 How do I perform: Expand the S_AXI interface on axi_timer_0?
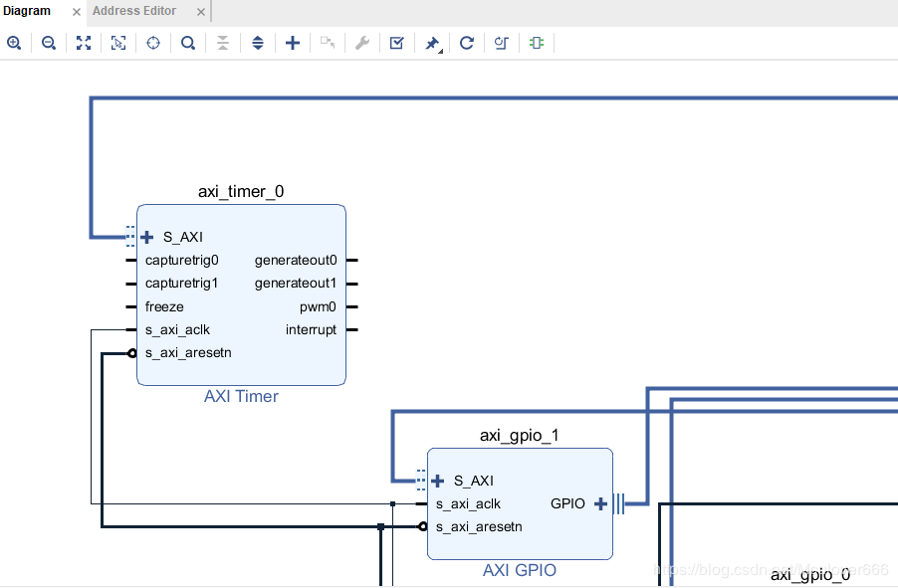(x=147, y=237)
